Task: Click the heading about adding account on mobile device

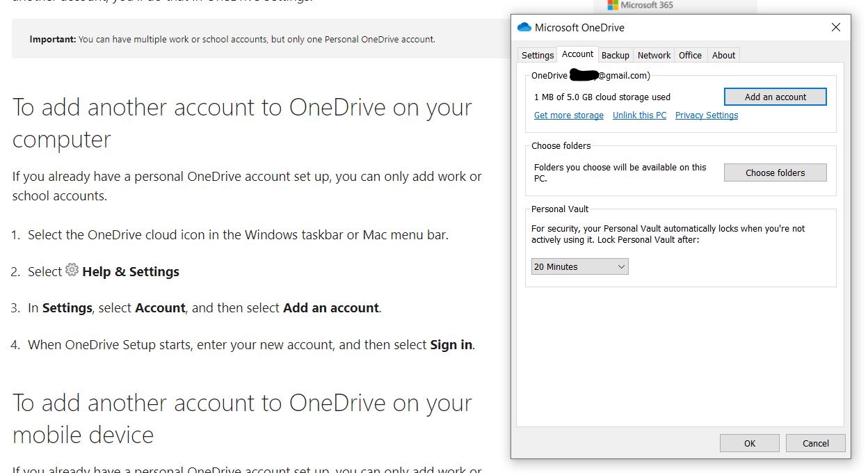Action: 242,419
